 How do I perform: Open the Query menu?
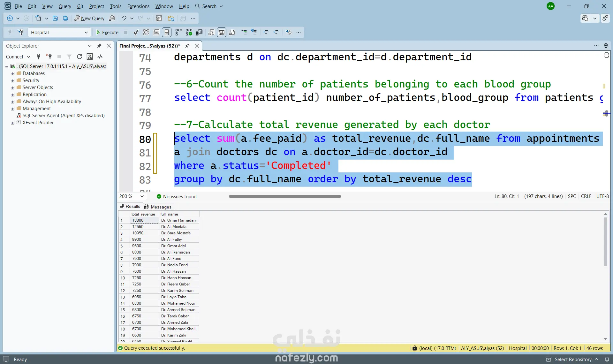tap(65, 6)
